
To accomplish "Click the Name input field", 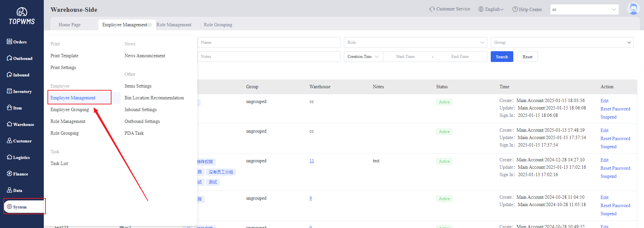I will [268, 42].
